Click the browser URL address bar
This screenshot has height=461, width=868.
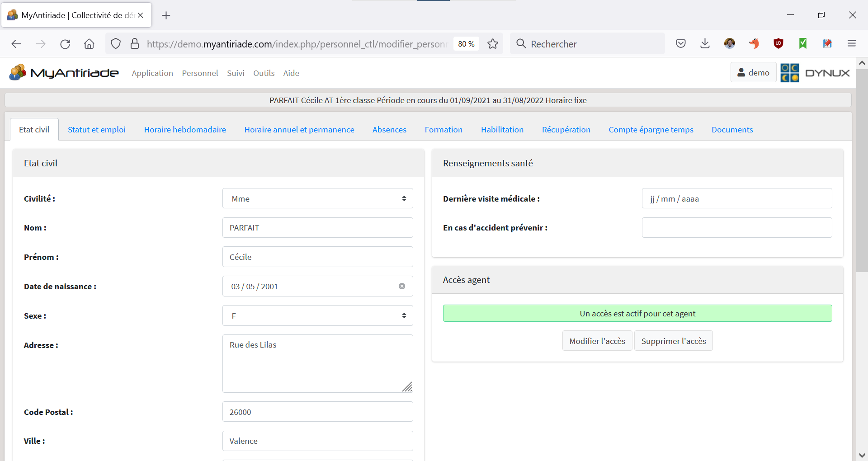(297, 44)
